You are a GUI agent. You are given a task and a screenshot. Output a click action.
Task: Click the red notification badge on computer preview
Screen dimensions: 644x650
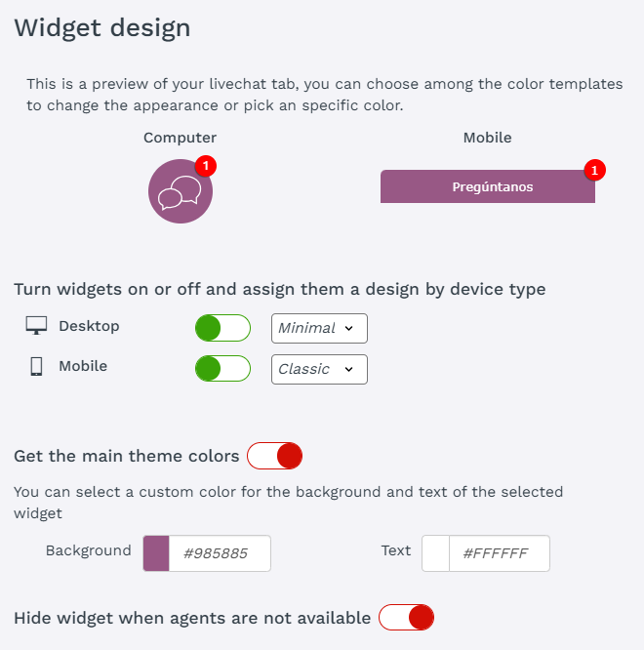[x=205, y=166]
